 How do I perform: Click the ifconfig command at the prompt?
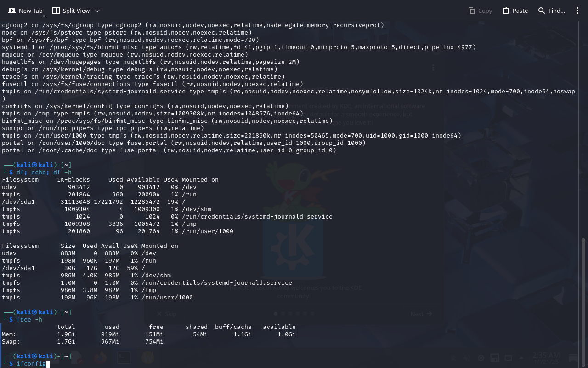point(31,364)
